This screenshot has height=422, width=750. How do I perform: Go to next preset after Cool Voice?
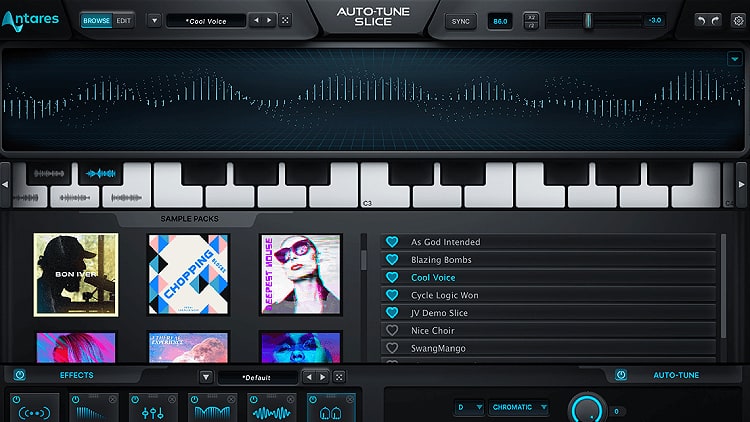(x=269, y=21)
